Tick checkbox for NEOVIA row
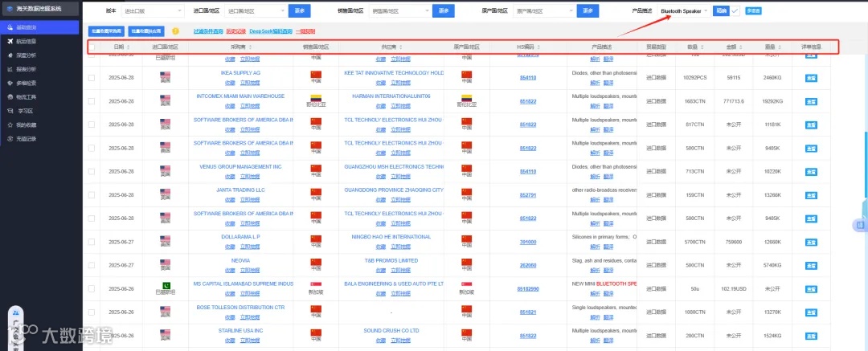Image resolution: width=868 pixels, height=351 pixels. point(92,265)
